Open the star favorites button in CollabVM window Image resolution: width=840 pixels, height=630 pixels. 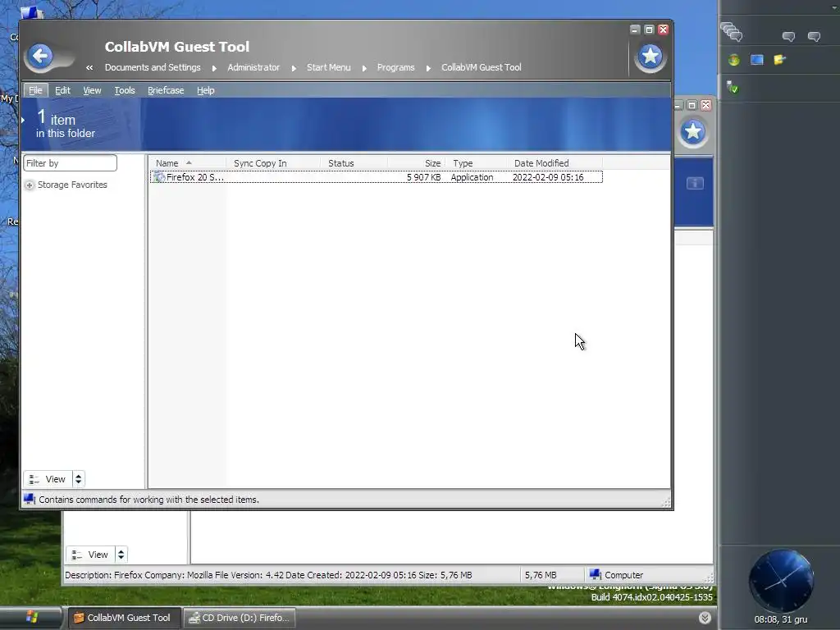[651, 56]
